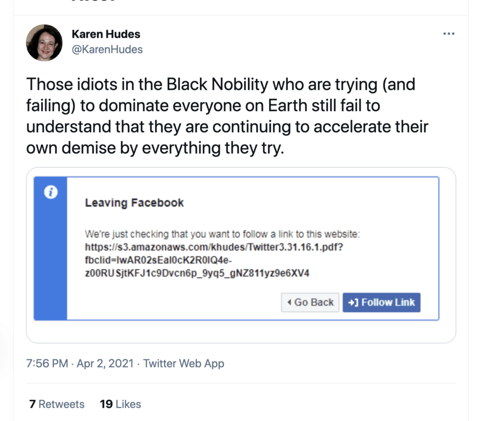Image resolution: width=504 pixels, height=421 pixels.
Task: Click Karen Hudes' profile avatar photo
Action: coord(44,43)
